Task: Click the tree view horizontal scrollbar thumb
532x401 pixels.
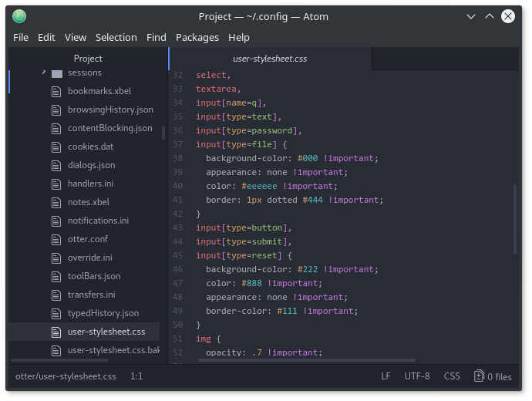Action: click(59, 360)
